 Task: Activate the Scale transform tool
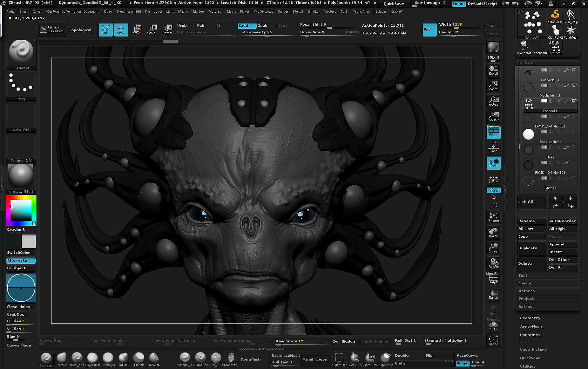tap(151, 29)
